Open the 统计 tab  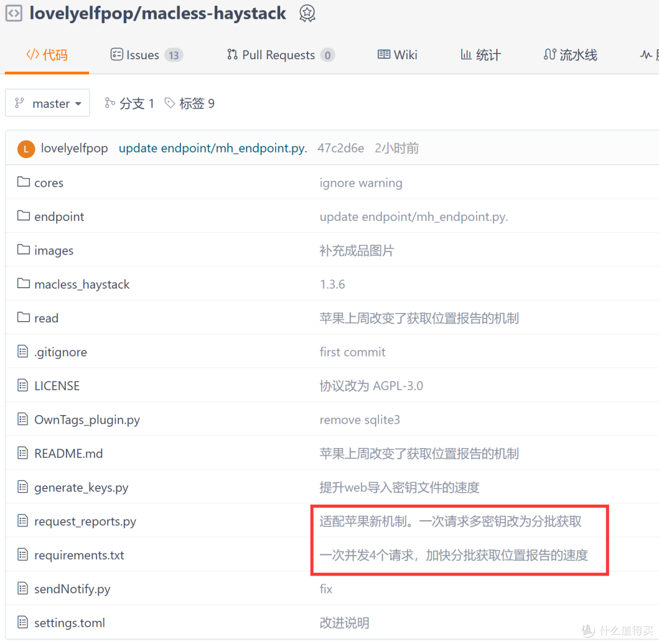(480, 55)
